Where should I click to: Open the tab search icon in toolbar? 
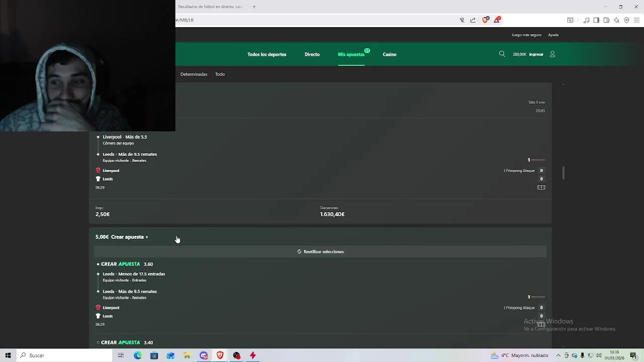pos(570,20)
